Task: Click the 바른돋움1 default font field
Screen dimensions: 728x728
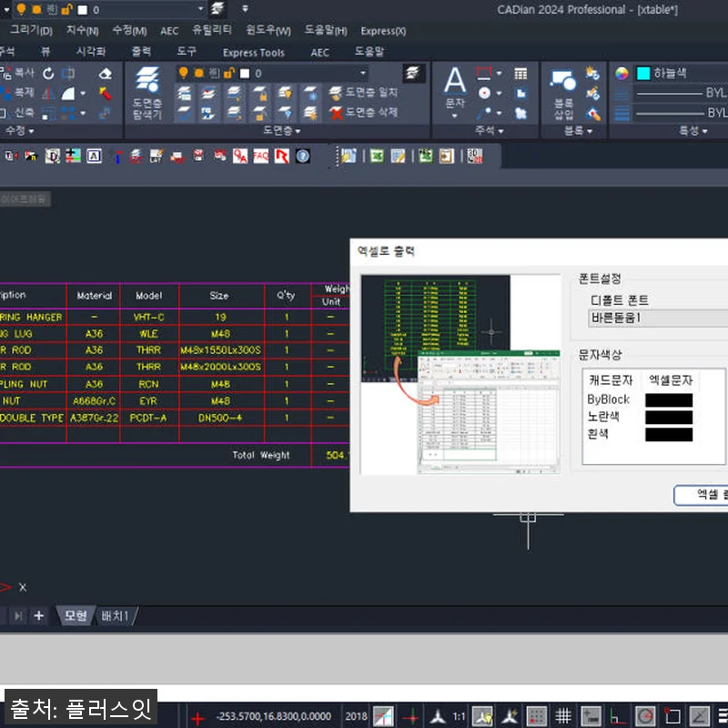Action: point(657,318)
